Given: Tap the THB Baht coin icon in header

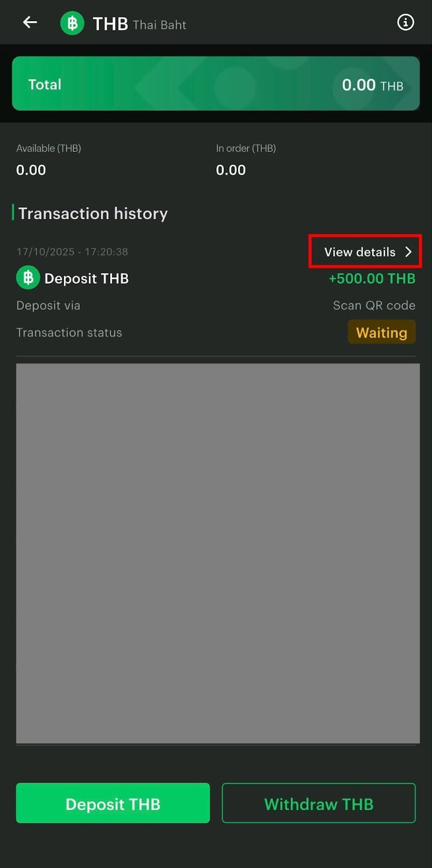Looking at the screenshot, I should [72, 23].
